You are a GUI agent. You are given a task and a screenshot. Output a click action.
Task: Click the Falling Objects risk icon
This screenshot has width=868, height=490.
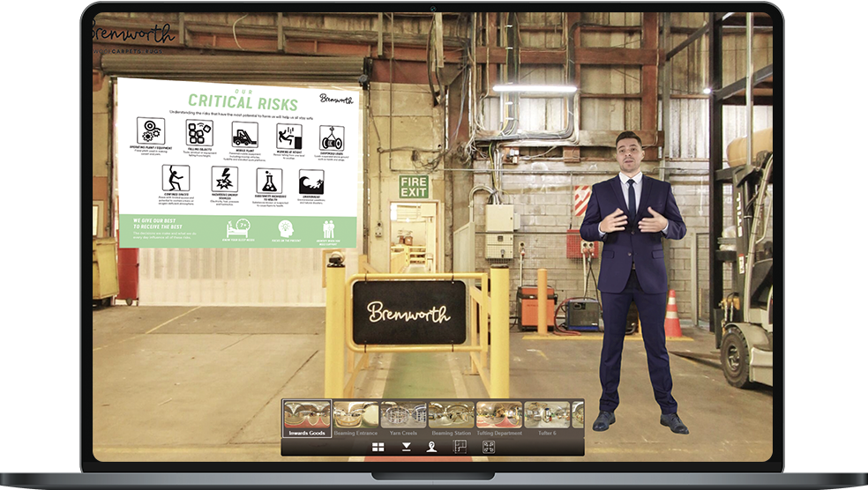pos(198,133)
